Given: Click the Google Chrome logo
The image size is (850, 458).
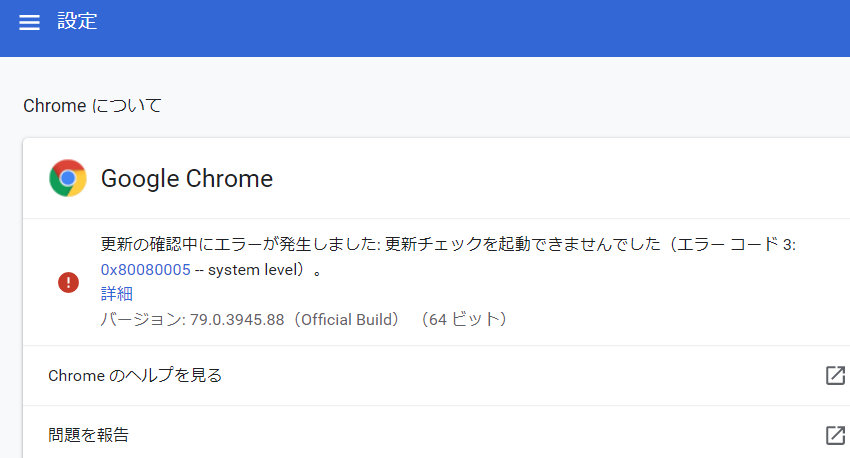Looking at the screenshot, I should 68,179.
